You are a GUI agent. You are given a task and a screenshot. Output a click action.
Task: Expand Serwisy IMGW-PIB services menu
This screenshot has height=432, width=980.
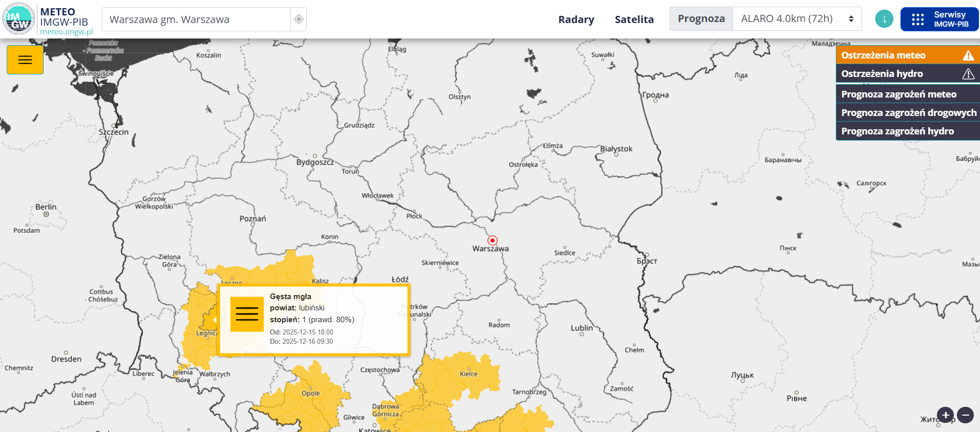click(x=939, y=19)
